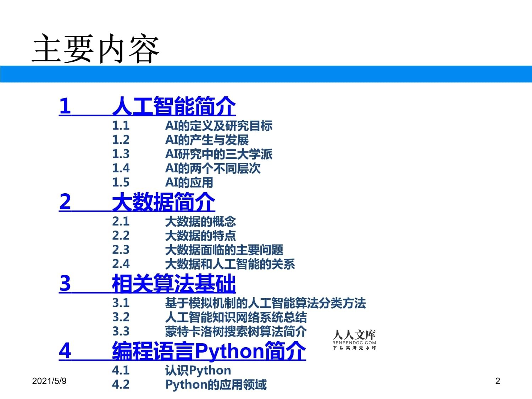Select the line '1.2 AI的产生与发展'
The height and width of the screenshot is (399, 532).
pyautogui.click(x=181, y=140)
